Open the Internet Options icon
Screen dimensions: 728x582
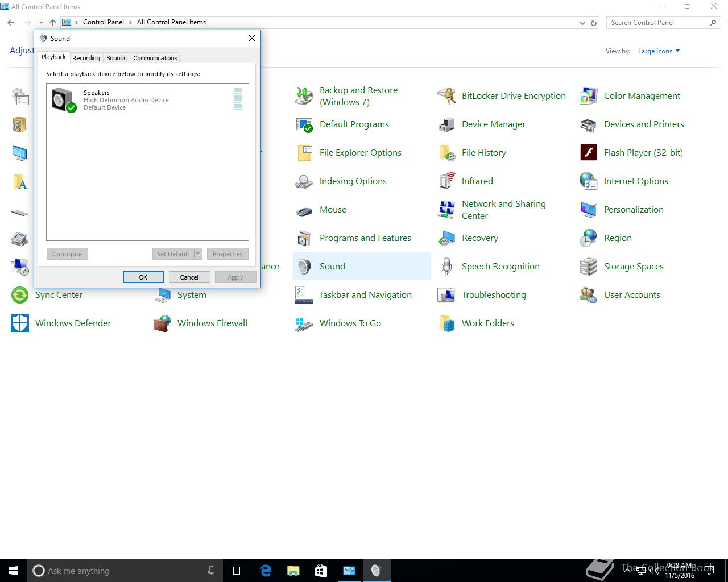(589, 181)
